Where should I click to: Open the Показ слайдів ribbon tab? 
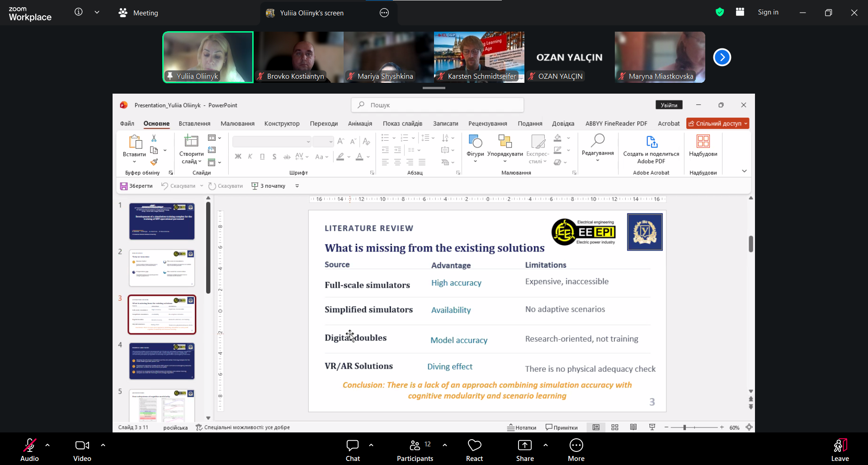(402, 123)
